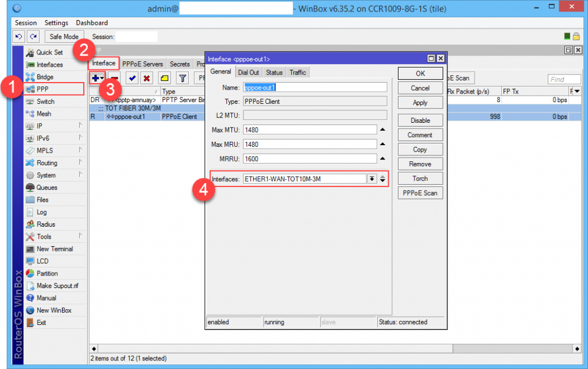Click the Redo arrow icon
588x369 pixels.
coord(33,37)
